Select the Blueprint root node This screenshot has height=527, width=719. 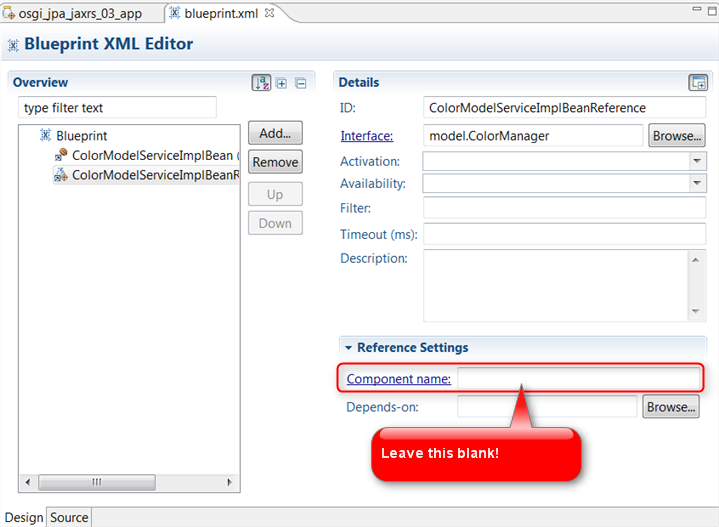coord(81,135)
